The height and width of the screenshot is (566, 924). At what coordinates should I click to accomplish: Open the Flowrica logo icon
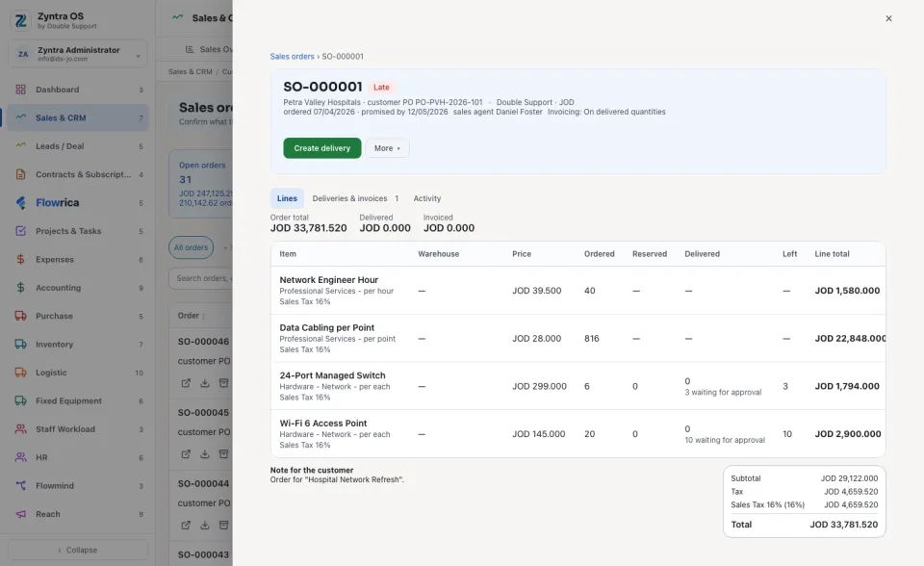click(20, 202)
